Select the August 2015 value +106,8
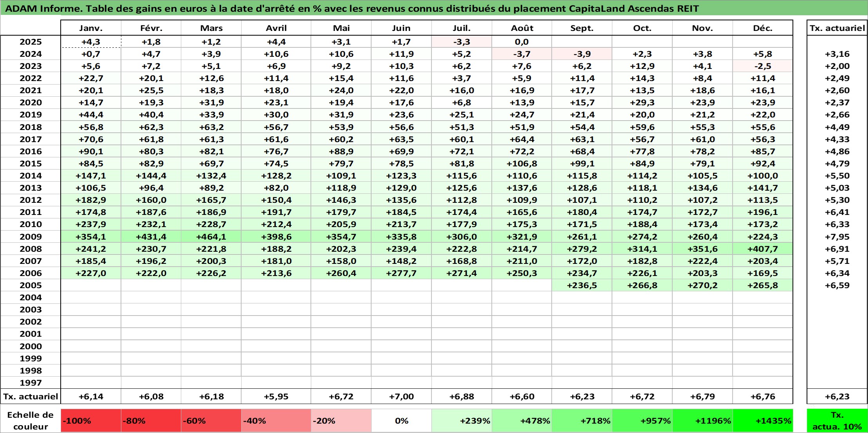Screen dimensions: 868x433 click(522, 163)
